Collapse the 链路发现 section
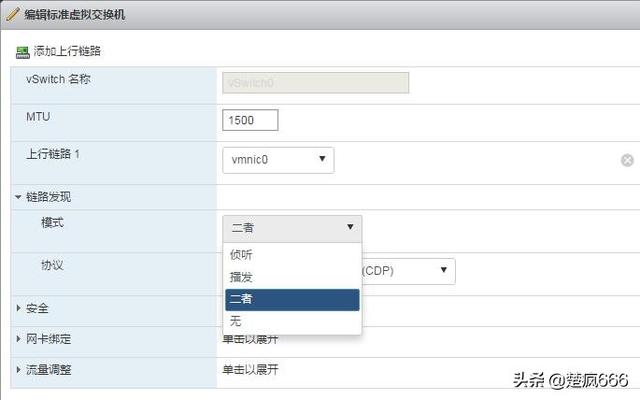 [18, 197]
